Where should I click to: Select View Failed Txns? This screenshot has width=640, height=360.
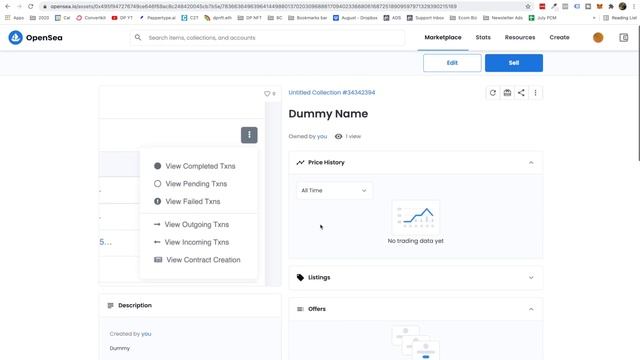pos(187,201)
